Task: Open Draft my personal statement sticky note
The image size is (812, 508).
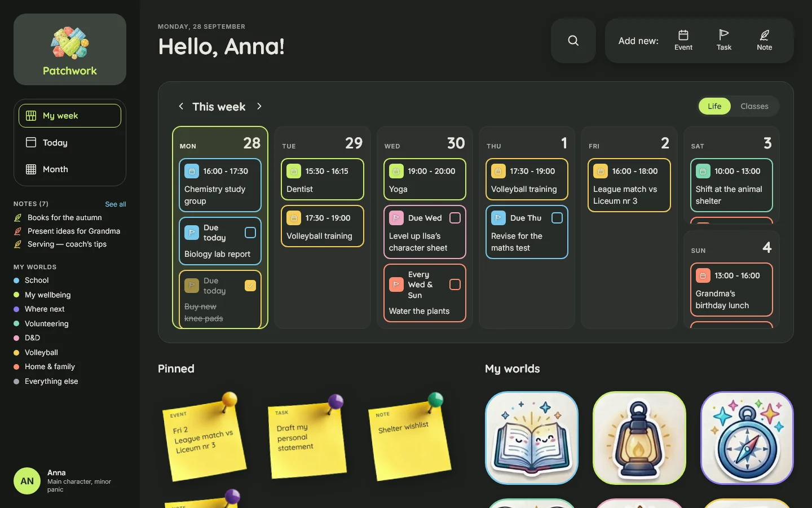Action: [x=307, y=440]
